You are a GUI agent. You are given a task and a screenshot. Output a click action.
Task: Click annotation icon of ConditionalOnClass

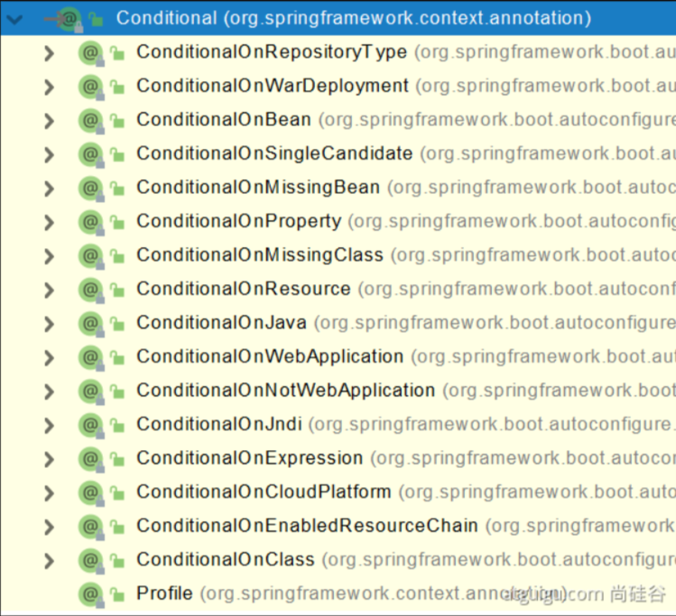pos(91,561)
